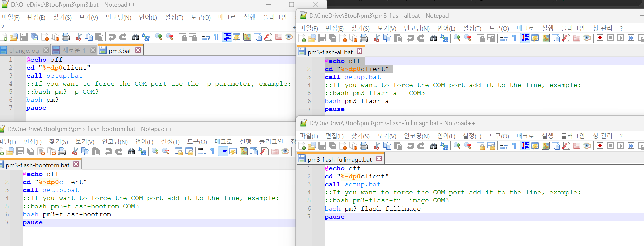Image resolution: width=644 pixels, height=246 pixels.
Task: Click Undo arrow in pm3.bat window toolbar
Action: (112, 37)
